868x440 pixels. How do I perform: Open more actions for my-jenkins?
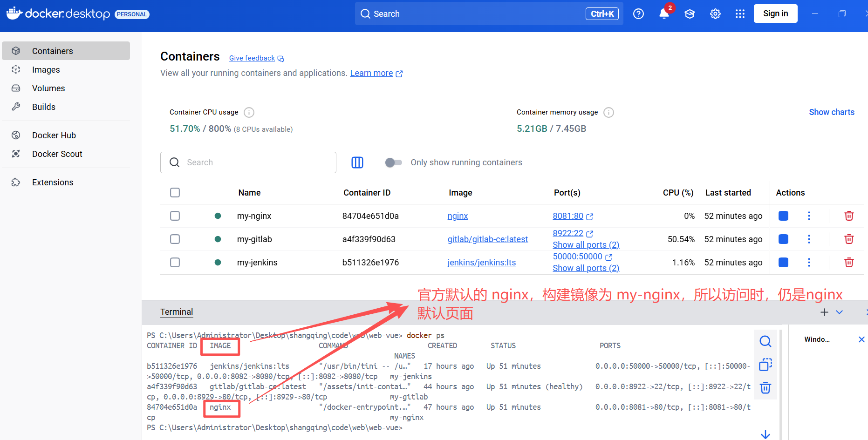coord(809,263)
